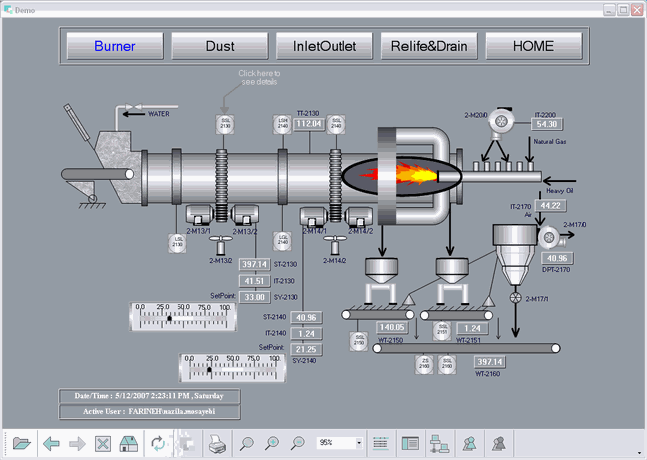Click the SY-2130 SetPoint field 33.00
This screenshot has height=460, width=647.
pyautogui.click(x=255, y=297)
